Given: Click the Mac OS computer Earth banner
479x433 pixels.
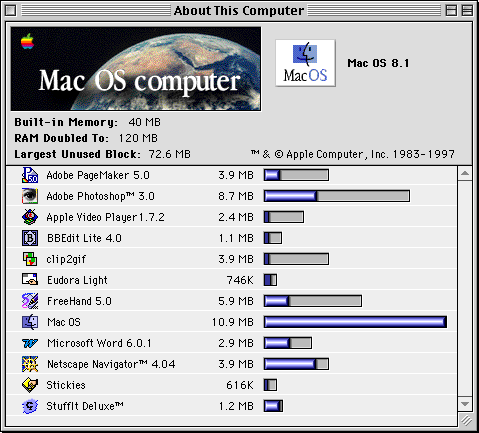Looking at the screenshot, I should coord(136,69).
